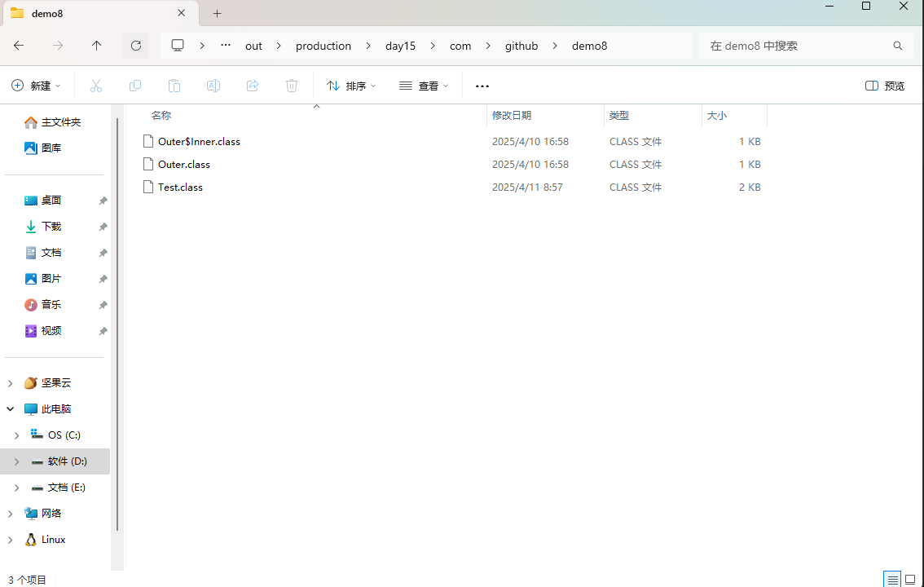
Task: Go up one directory level
Action: (97, 46)
